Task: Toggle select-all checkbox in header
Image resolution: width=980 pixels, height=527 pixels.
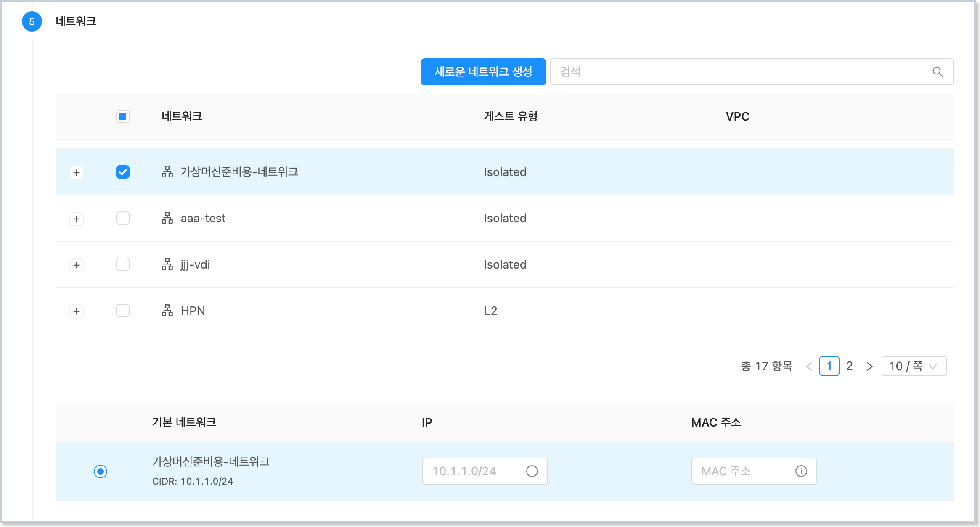Action: click(123, 116)
